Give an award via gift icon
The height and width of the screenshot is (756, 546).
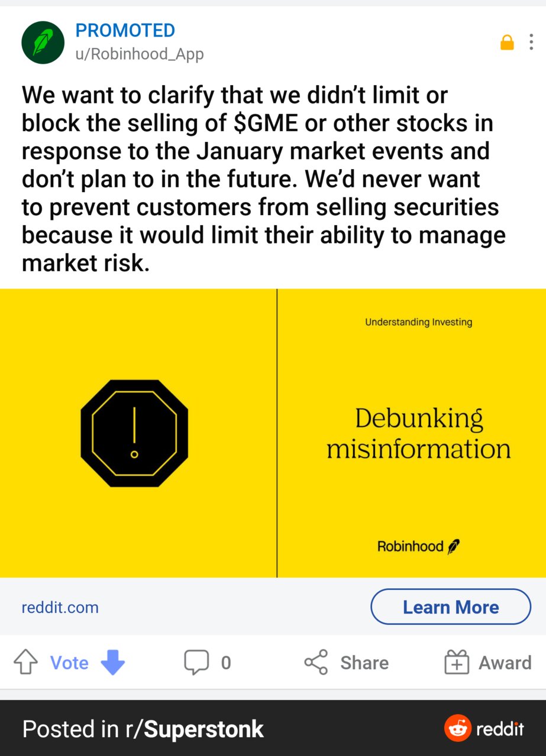(x=457, y=663)
